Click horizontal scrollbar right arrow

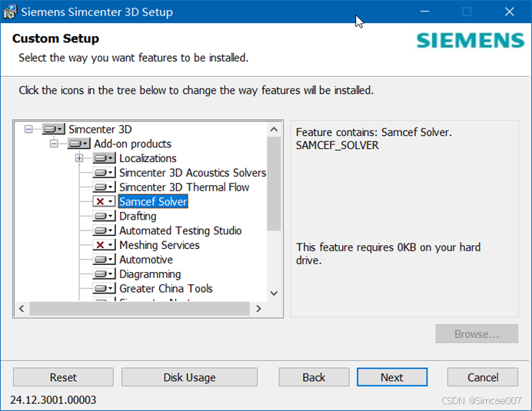[258, 309]
